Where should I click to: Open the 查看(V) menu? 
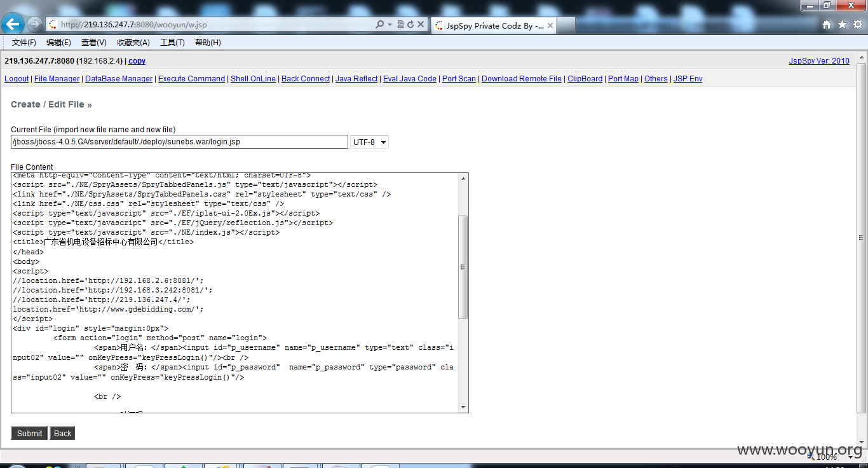click(94, 43)
